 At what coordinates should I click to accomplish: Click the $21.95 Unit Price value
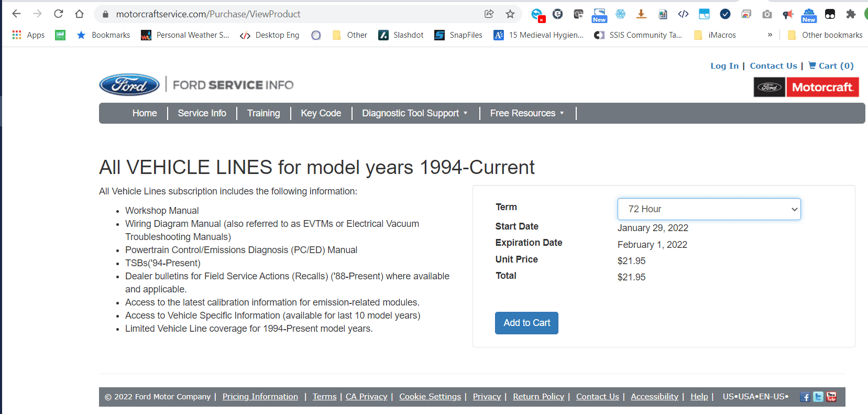click(631, 261)
